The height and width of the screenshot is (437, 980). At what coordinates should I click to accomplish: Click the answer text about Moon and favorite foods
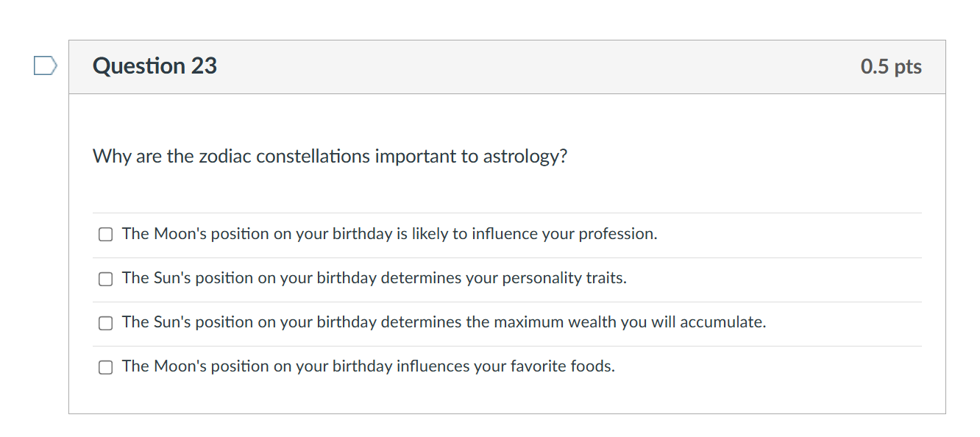pos(368,366)
